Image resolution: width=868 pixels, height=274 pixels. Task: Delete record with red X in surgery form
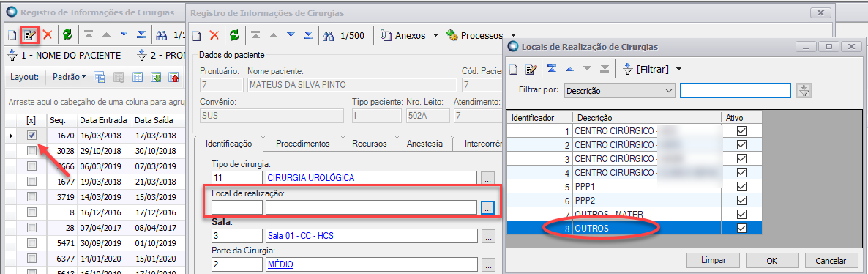click(x=214, y=35)
